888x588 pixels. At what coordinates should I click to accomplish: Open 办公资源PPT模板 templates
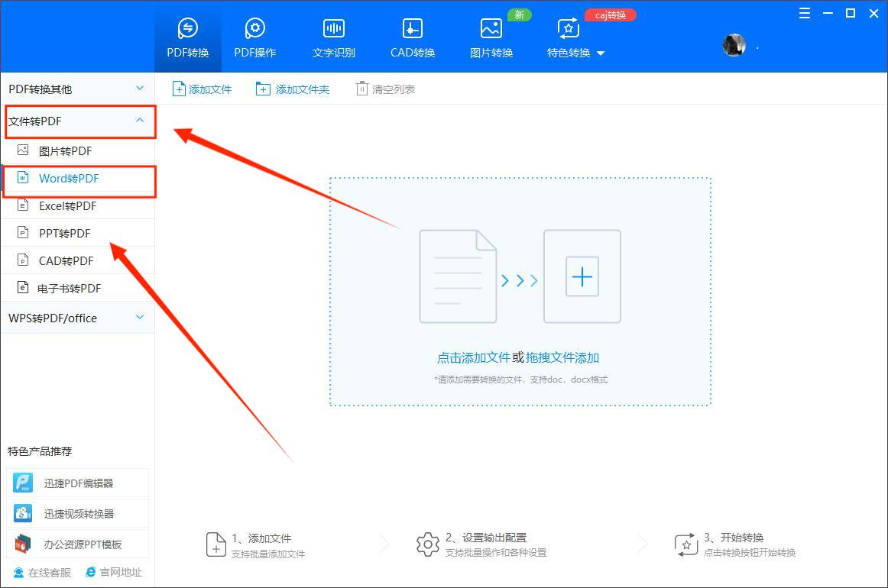pyautogui.click(x=77, y=542)
